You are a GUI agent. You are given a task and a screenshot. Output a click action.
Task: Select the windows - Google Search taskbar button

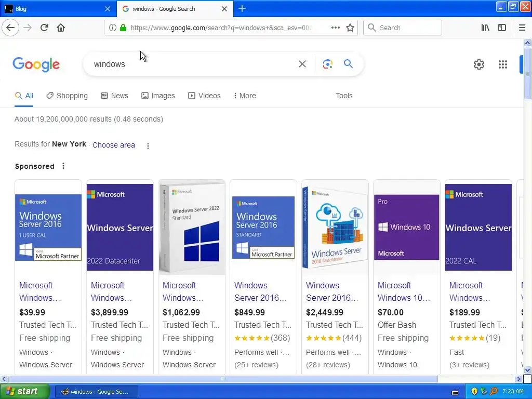(96, 392)
